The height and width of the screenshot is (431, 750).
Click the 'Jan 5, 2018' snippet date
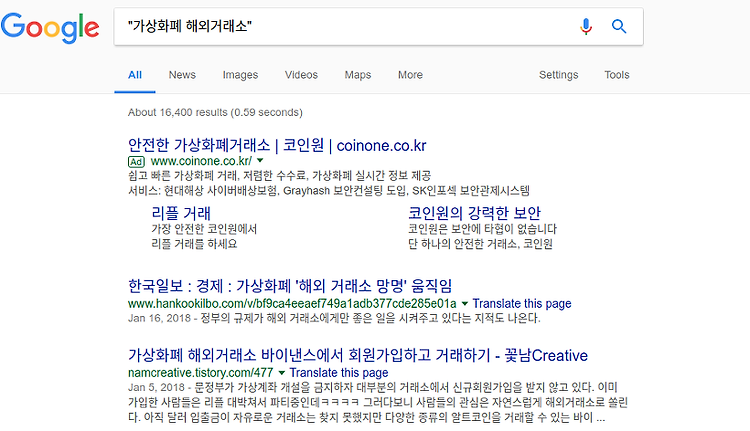156,387
